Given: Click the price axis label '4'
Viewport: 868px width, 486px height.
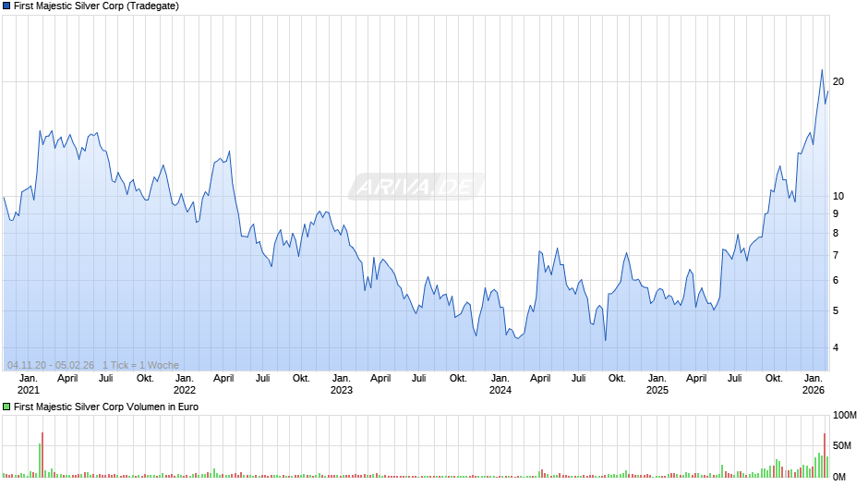Looking at the screenshot, I should pyautogui.click(x=836, y=347).
